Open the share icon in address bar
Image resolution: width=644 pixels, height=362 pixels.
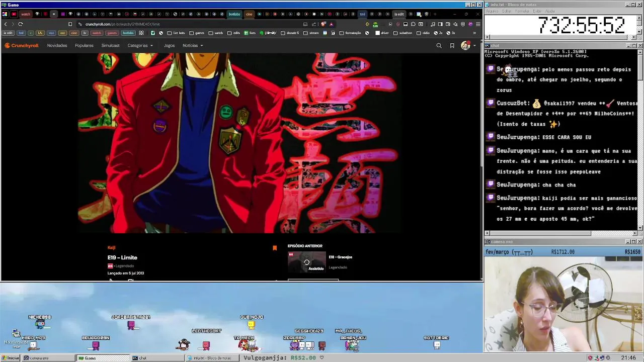(314, 24)
